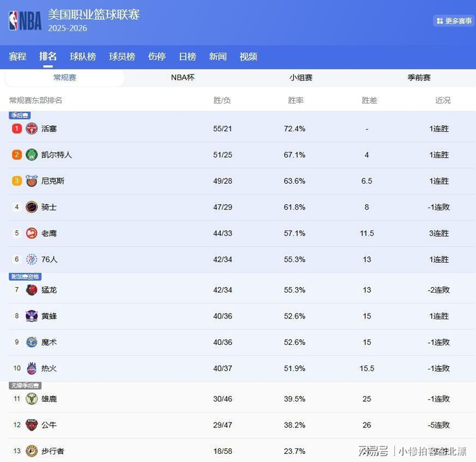Click the 骑士 team logo
Viewport: 476px width, 462px height.
coord(31,207)
